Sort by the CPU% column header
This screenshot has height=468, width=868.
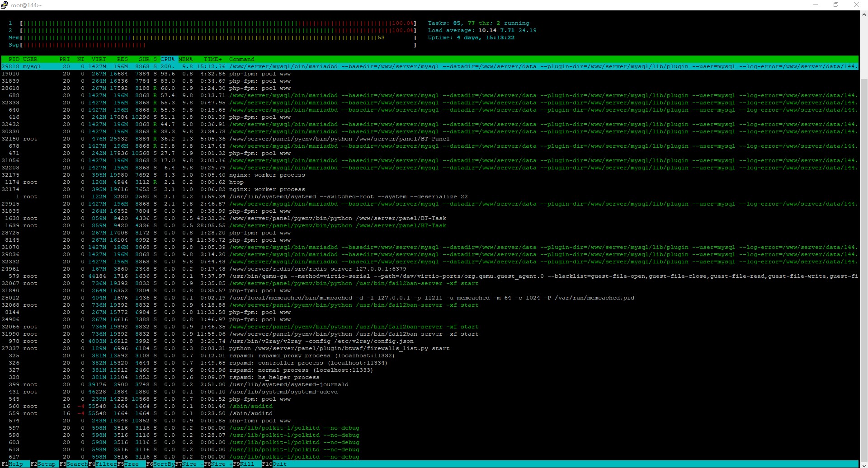tap(168, 59)
